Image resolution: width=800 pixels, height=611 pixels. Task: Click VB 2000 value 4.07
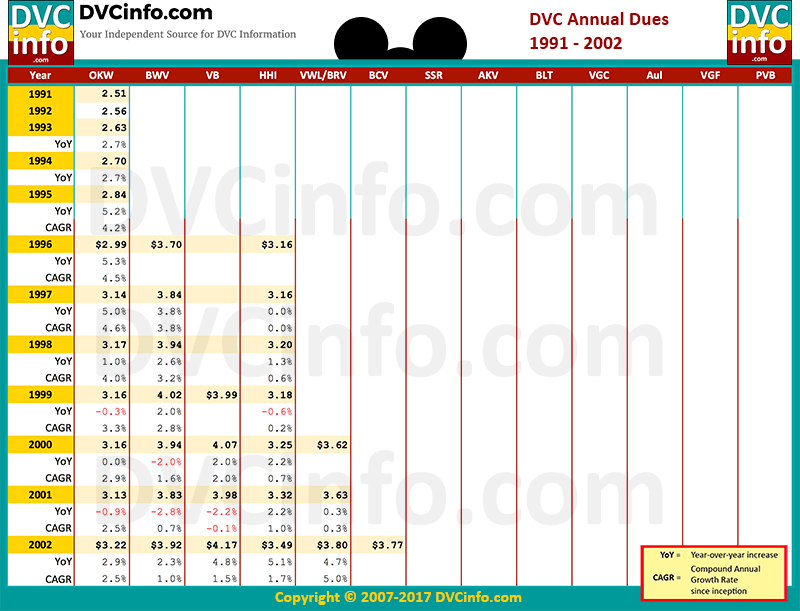click(225, 445)
